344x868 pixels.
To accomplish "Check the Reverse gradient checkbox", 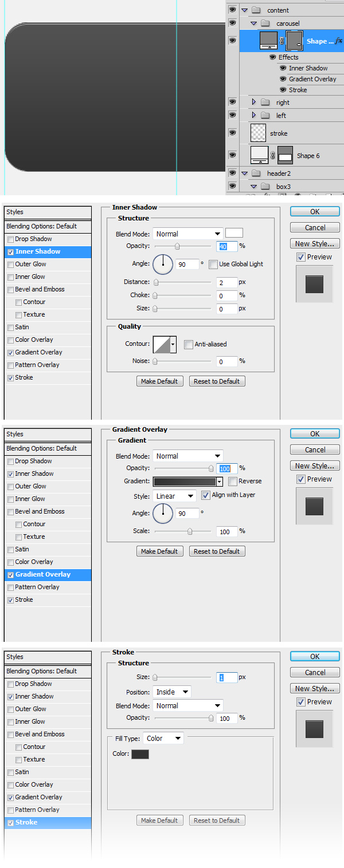I will [x=233, y=481].
